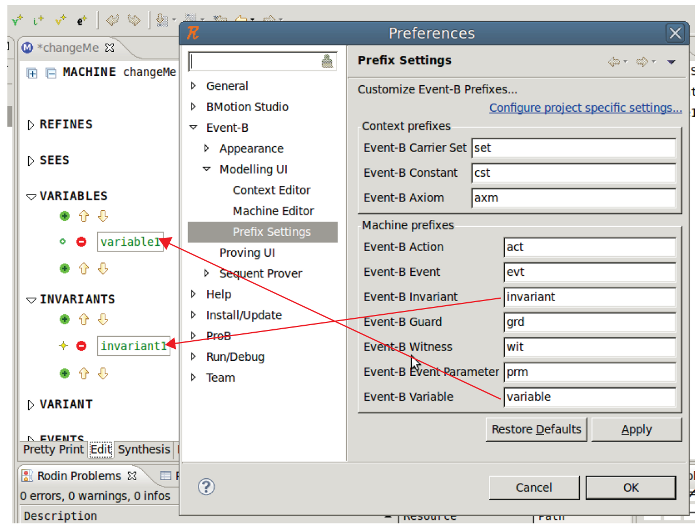Click the red remove icon beside variable1
Viewport: 700px width, 525px height.
(82, 242)
